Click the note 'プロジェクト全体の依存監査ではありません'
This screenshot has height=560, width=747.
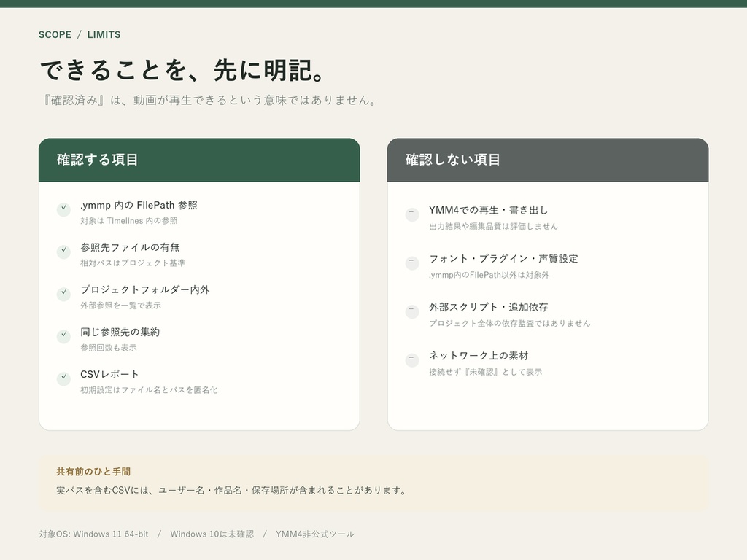coord(510,323)
